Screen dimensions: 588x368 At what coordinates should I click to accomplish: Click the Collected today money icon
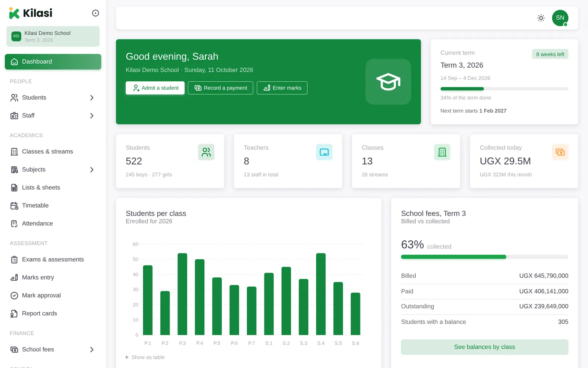point(560,152)
